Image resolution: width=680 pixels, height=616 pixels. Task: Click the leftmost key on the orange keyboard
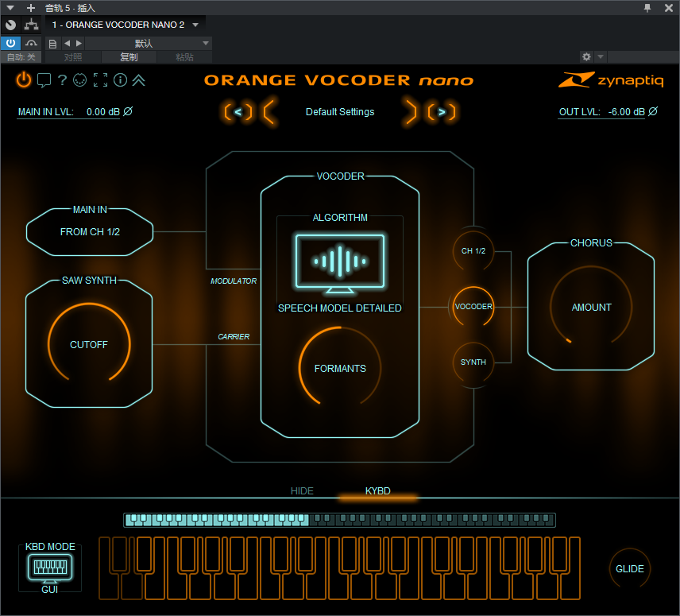click(x=106, y=586)
